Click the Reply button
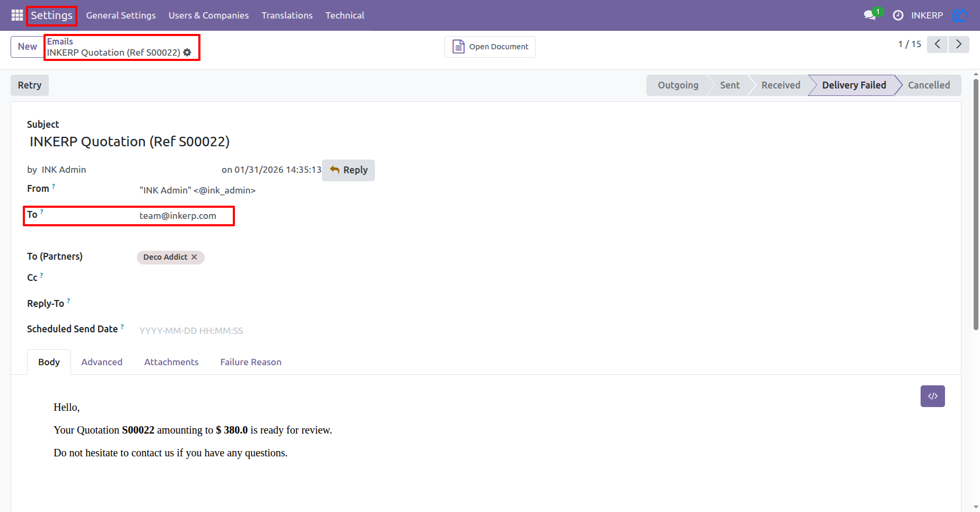The height and width of the screenshot is (512, 980). (x=348, y=170)
